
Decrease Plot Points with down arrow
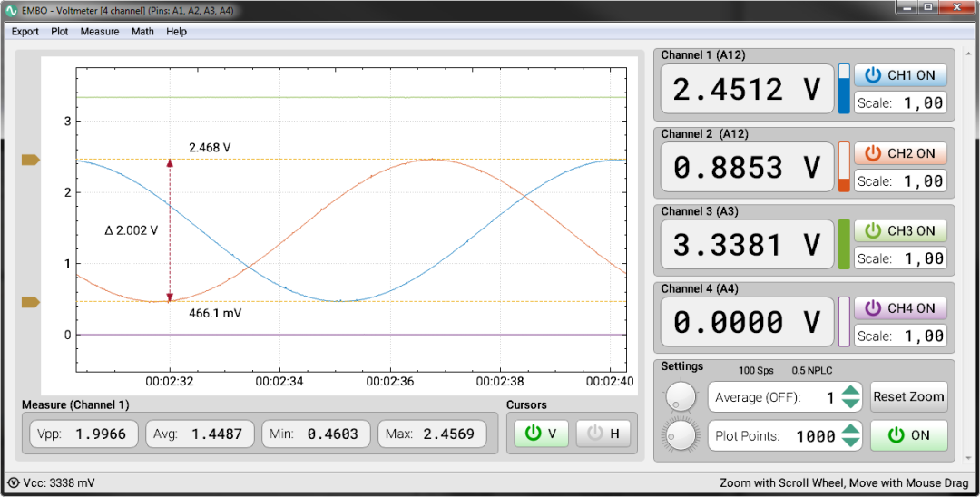(x=850, y=442)
